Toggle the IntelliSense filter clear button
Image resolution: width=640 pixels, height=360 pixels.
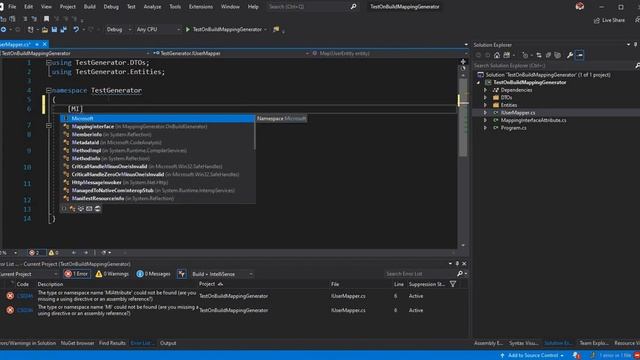click(182, 274)
